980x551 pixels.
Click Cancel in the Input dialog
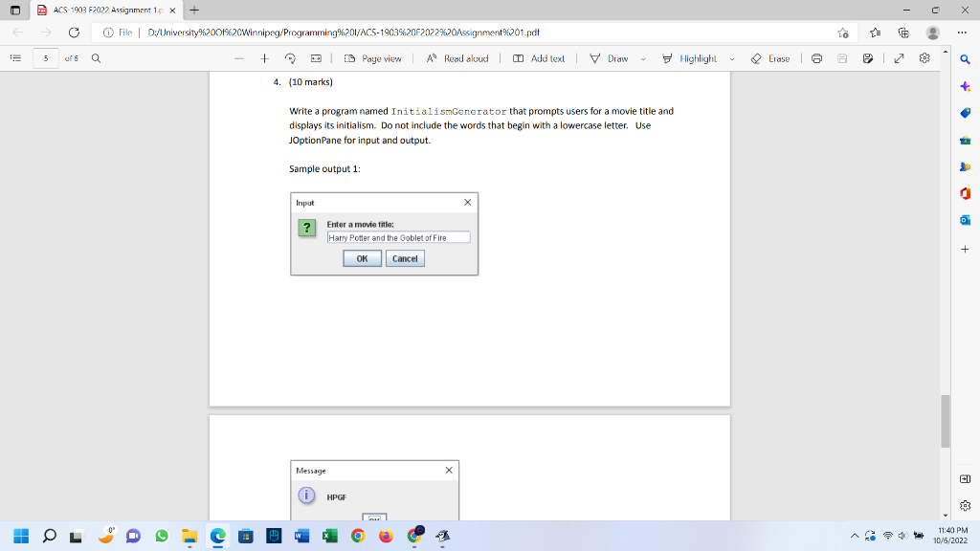pyautogui.click(x=405, y=258)
